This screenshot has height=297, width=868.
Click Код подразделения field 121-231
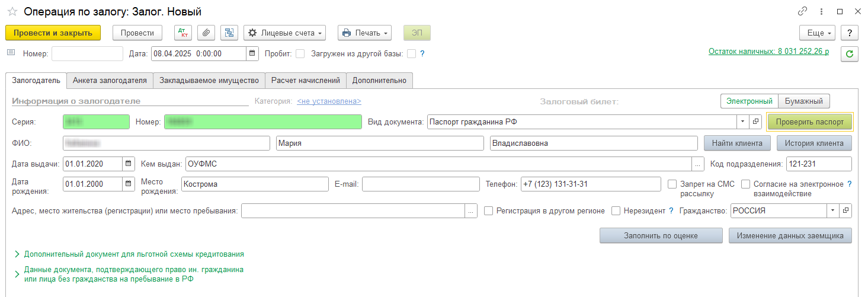(819, 164)
